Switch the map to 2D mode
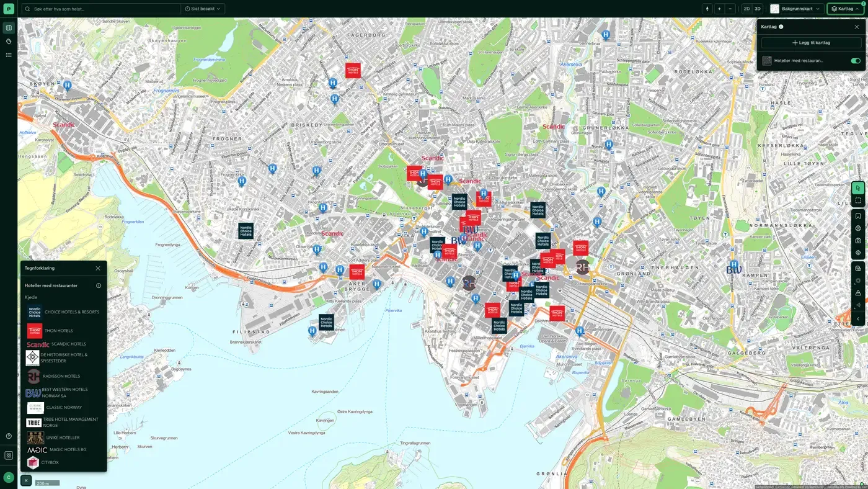Viewport: 868px width, 489px height. (746, 9)
